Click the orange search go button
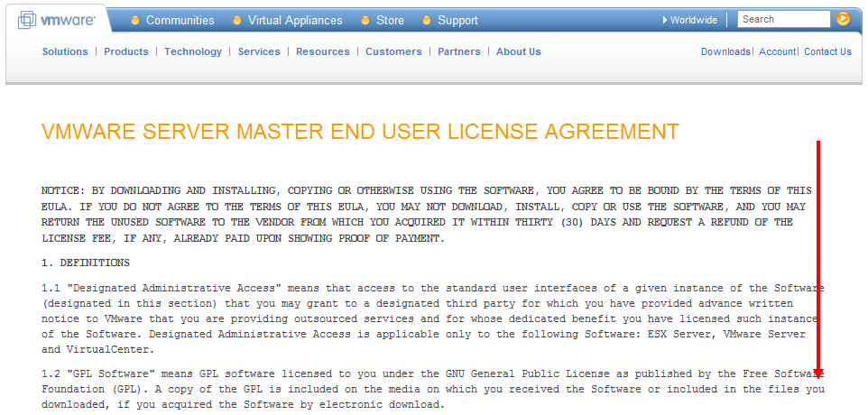Viewport: 868px width, 415px height. point(843,19)
